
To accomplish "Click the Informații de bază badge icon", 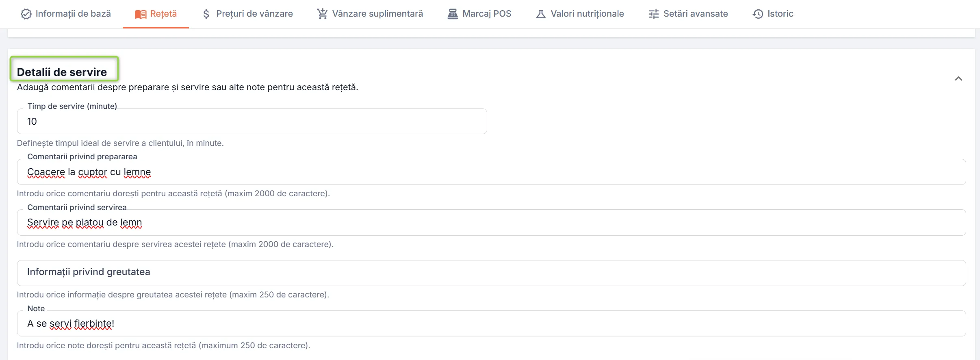I will pos(26,14).
